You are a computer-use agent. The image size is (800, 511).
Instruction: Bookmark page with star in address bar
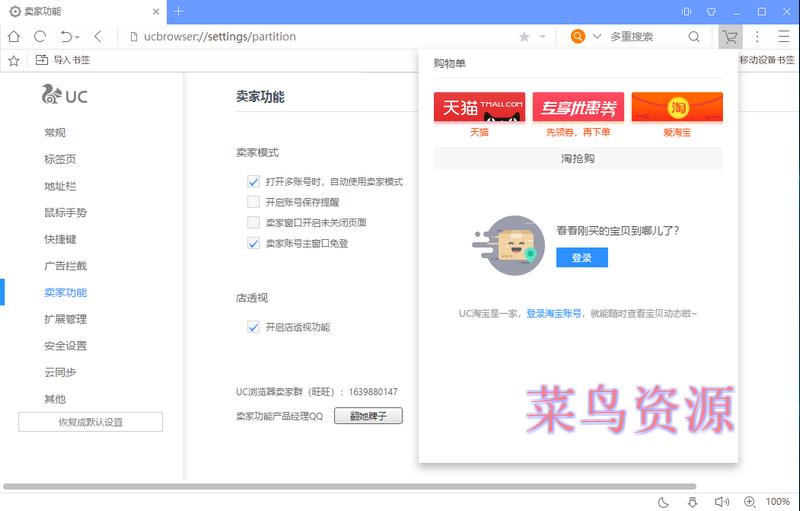tap(524, 37)
